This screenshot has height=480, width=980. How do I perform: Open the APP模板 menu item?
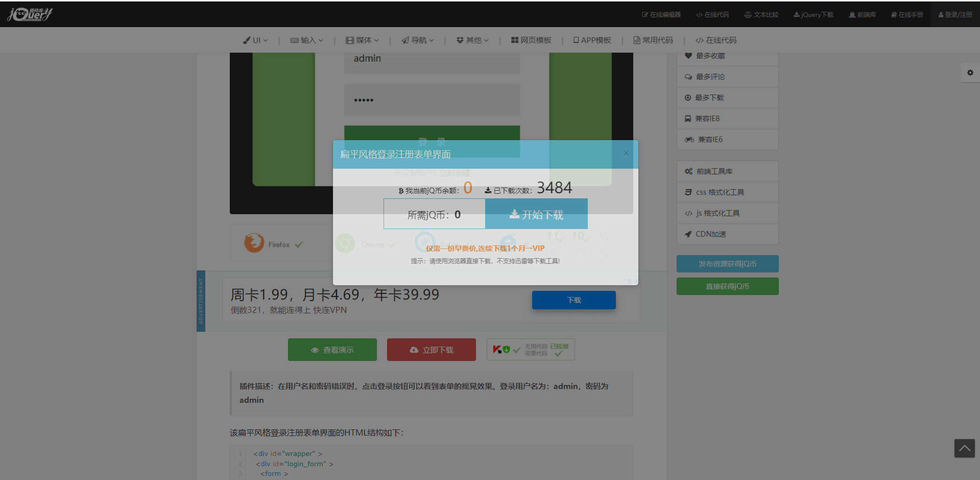coord(592,40)
